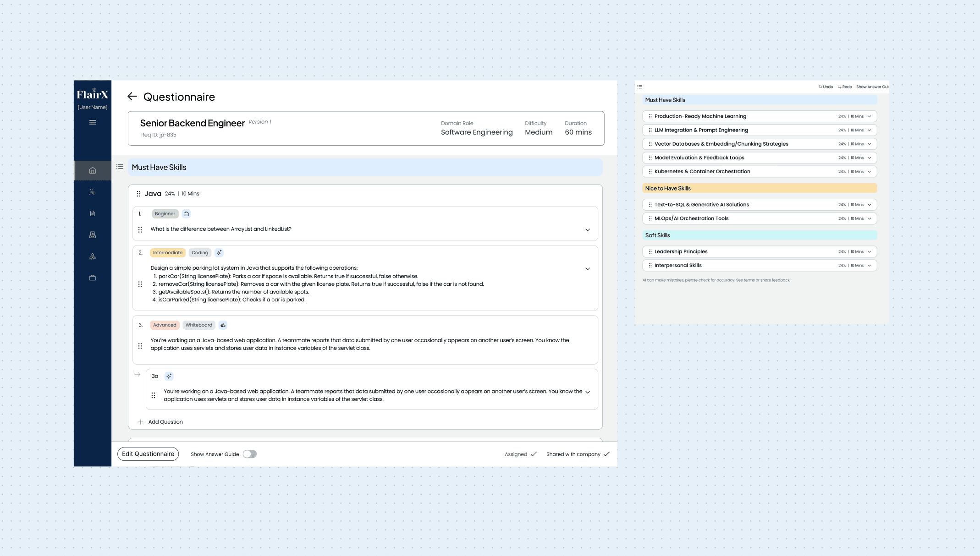Toggle the Assigned checkmark

(534, 454)
